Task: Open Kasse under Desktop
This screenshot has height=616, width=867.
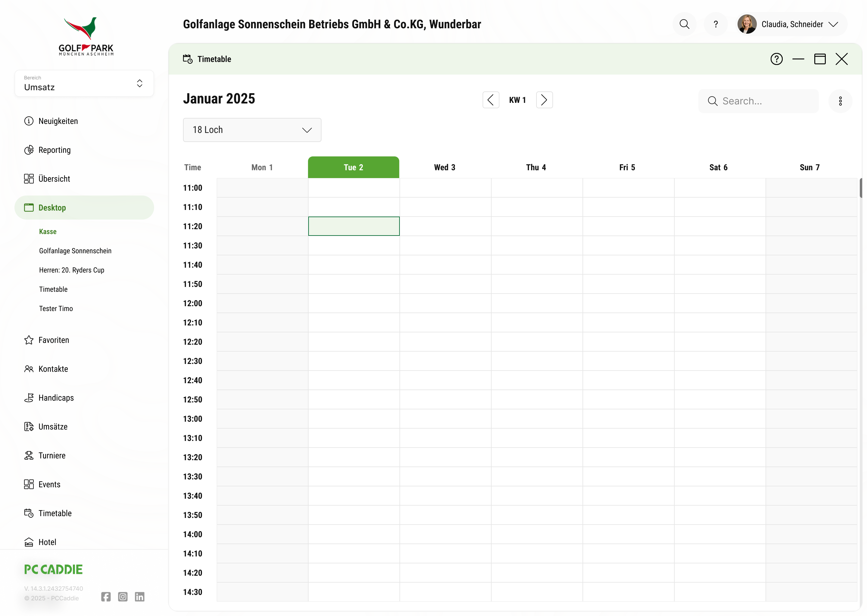Action: pos(48,232)
